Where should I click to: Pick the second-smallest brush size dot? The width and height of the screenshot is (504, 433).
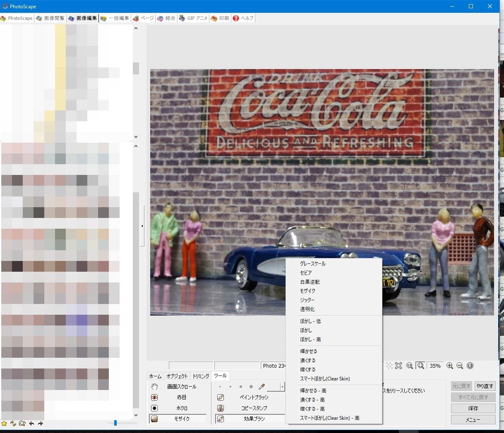click(230, 387)
